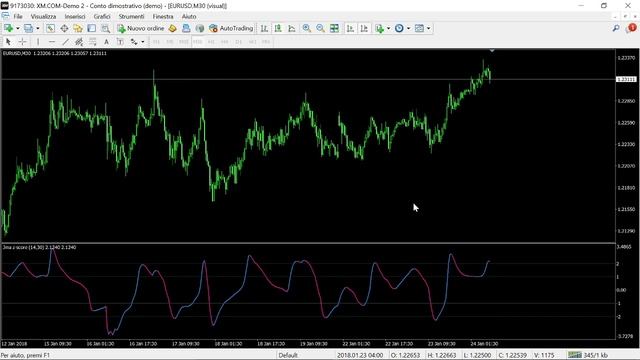Toggle the Terminal panel

[91, 28]
